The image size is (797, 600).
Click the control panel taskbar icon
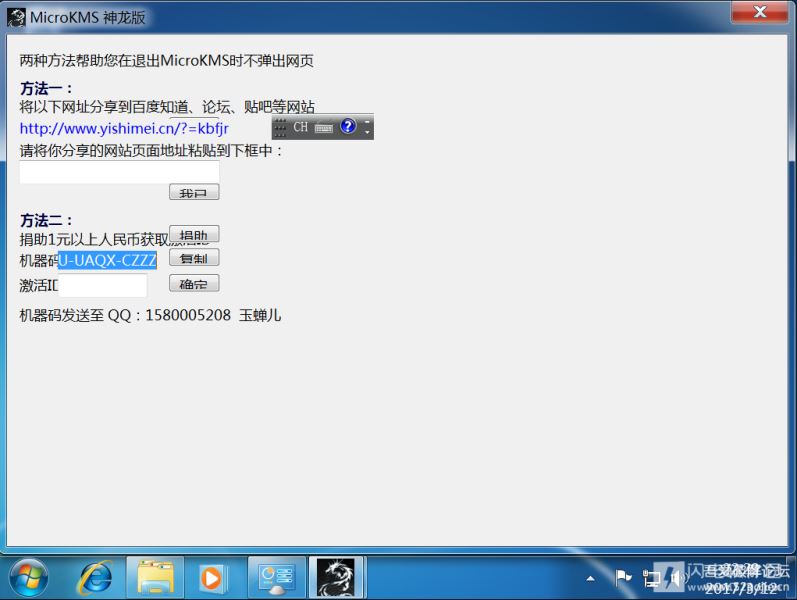point(277,578)
